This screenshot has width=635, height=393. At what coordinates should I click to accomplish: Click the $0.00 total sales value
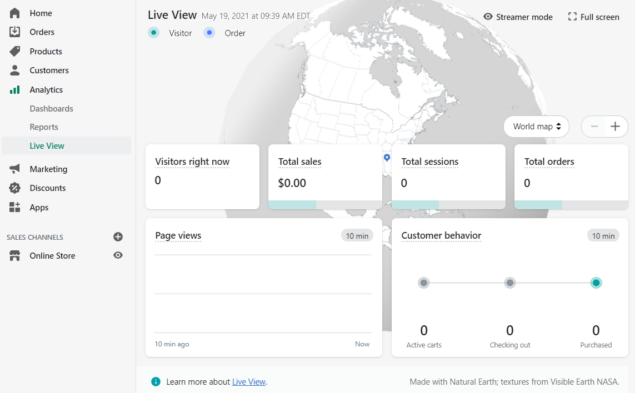pyautogui.click(x=292, y=183)
